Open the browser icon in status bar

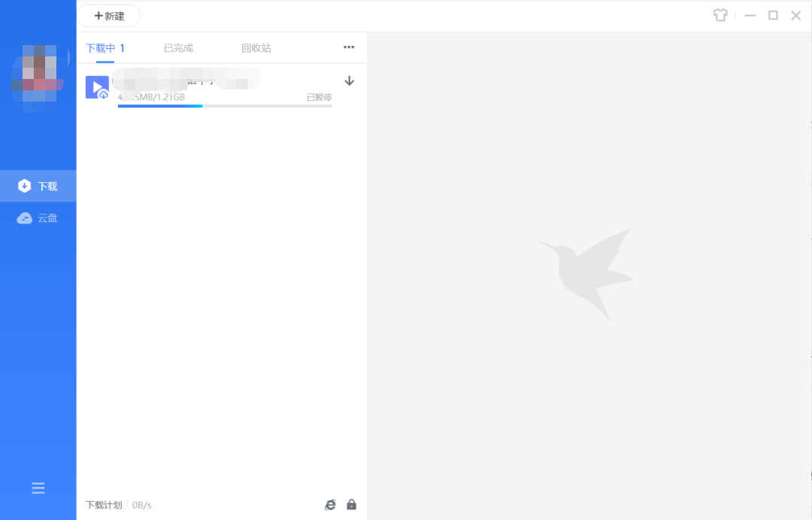pos(330,505)
